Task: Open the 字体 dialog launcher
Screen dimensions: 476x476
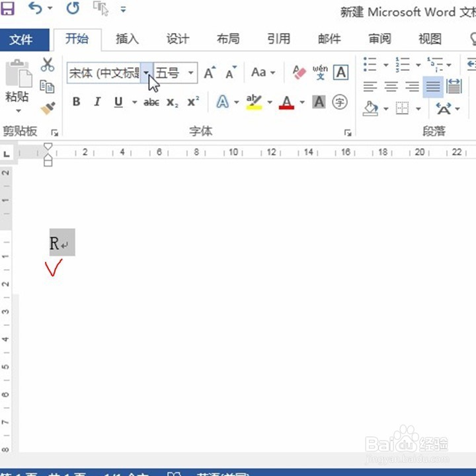Action: click(x=348, y=133)
